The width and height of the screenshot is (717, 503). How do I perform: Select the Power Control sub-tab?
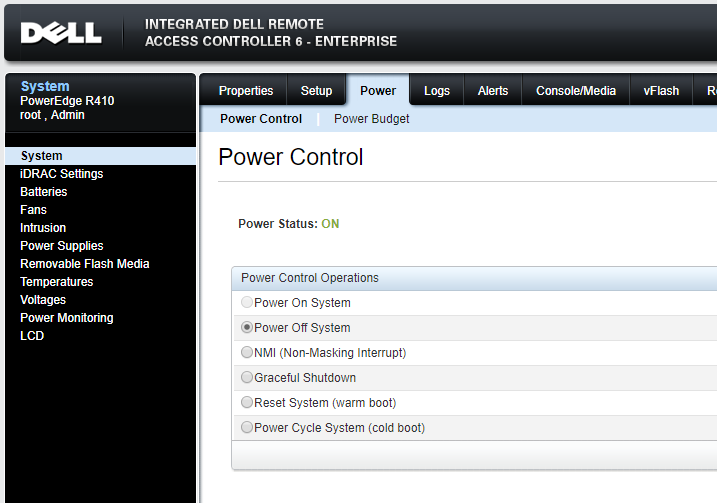tap(261, 119)
